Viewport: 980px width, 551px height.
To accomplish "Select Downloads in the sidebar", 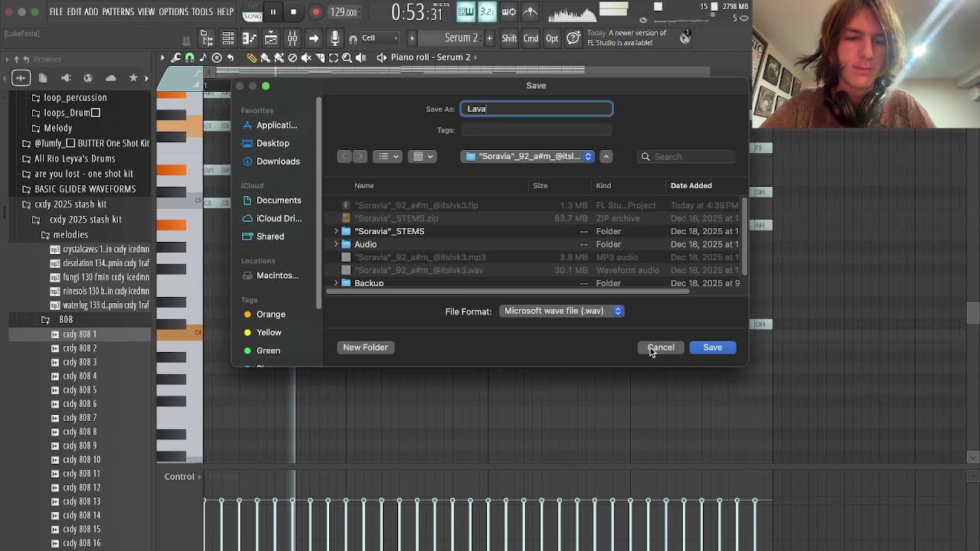I will point(277,161).
